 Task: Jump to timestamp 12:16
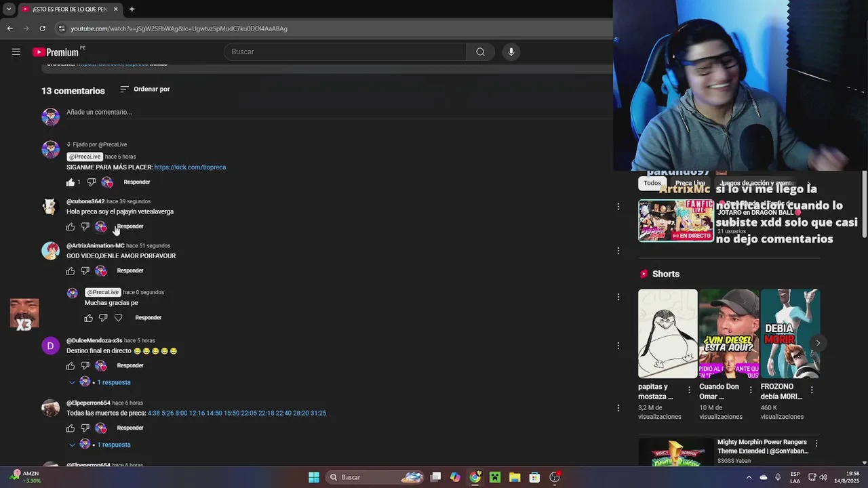197,413
